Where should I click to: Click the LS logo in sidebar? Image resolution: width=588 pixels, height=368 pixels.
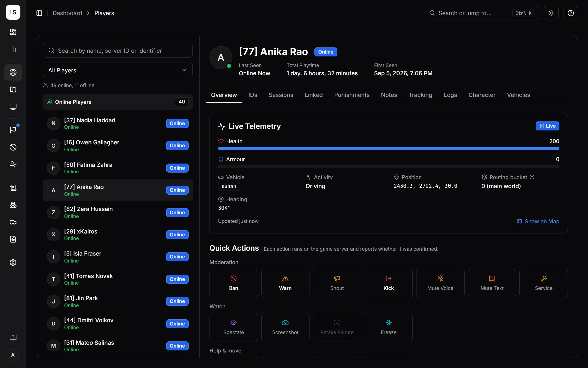click(x=13, y=12)
